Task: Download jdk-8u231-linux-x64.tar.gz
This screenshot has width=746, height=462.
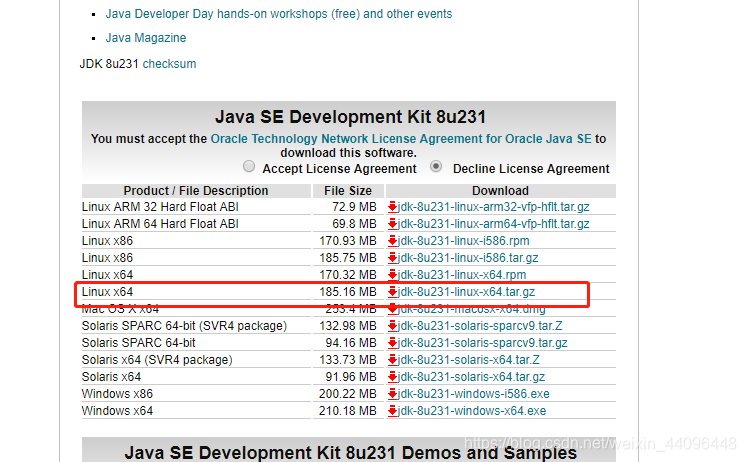Action: [466, 292]
